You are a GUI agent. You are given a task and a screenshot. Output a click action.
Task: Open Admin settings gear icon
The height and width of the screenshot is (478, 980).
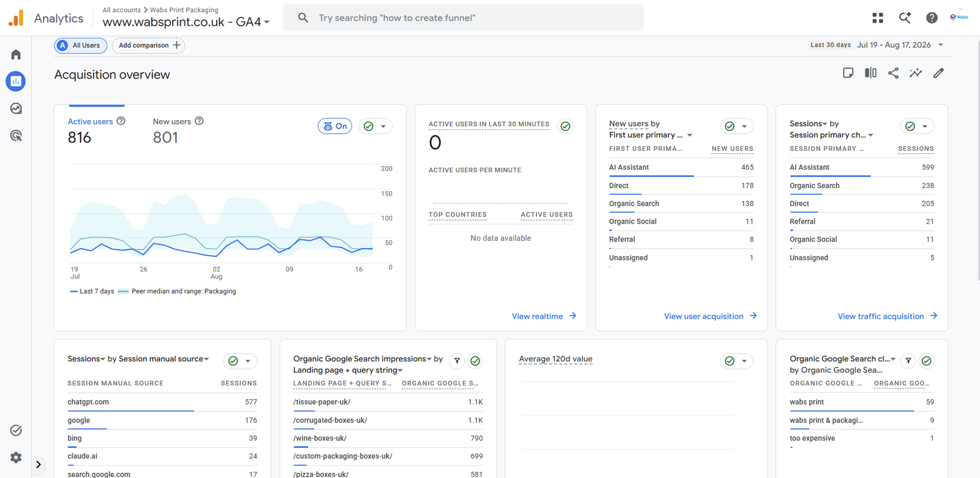pyautogui.click(x=16, y=457)
